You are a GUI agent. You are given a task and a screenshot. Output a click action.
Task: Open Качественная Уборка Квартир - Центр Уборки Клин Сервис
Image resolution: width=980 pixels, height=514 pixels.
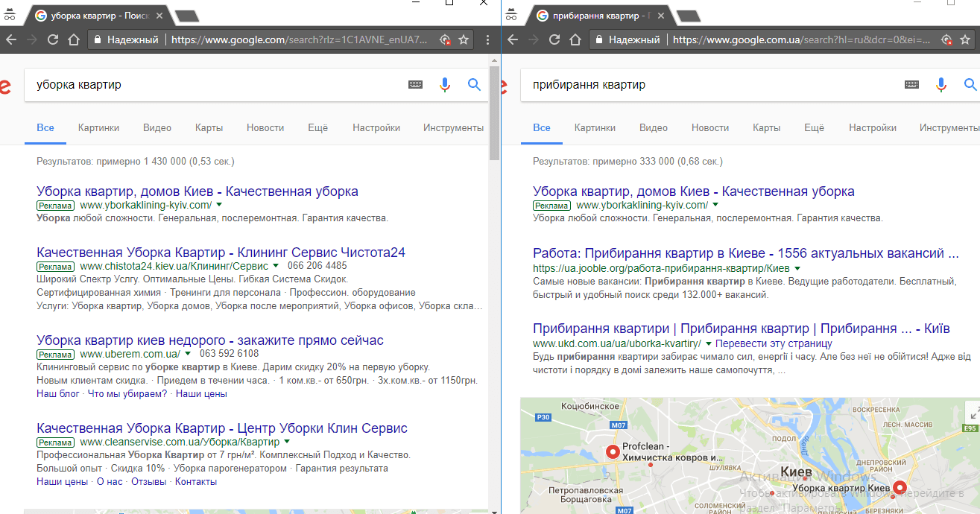point(222,428)
